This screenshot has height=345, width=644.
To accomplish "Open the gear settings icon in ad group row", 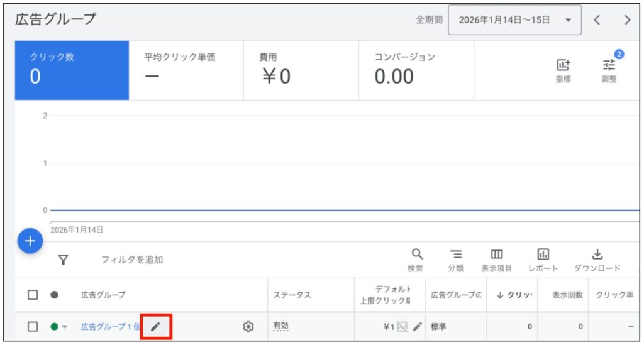I will [248, 326].
